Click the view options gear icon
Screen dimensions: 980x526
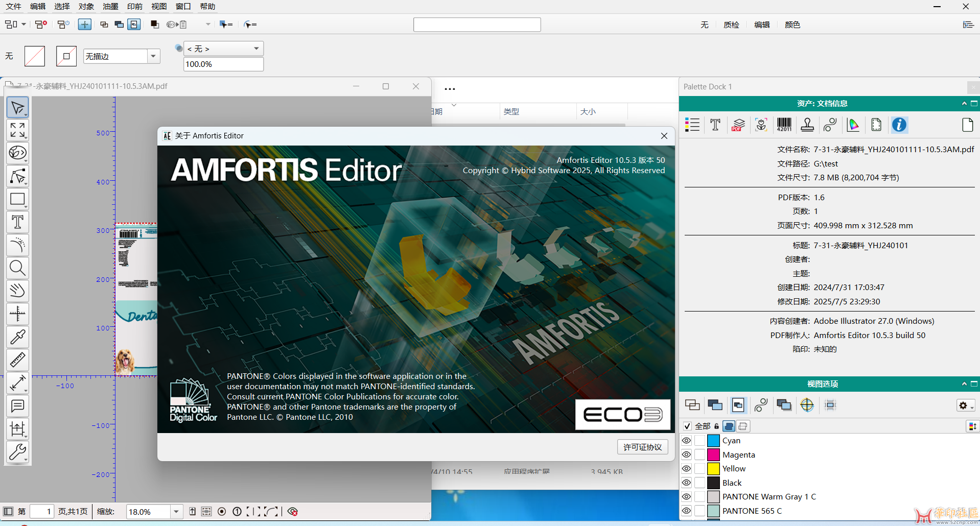[966, 405]
